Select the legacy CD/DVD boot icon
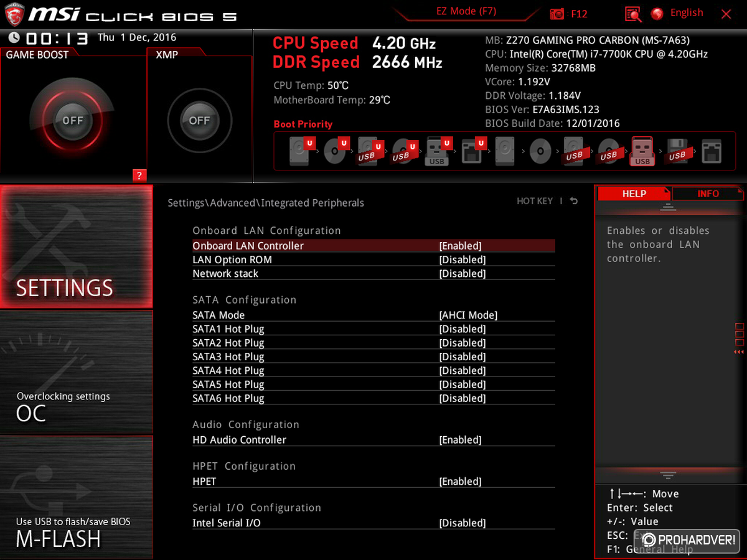The image size is (747, 560). tap(540, 151)
